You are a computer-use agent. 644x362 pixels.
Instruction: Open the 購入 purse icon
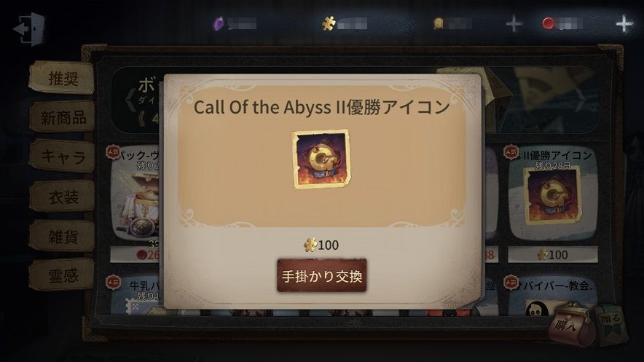pos(572,325)
